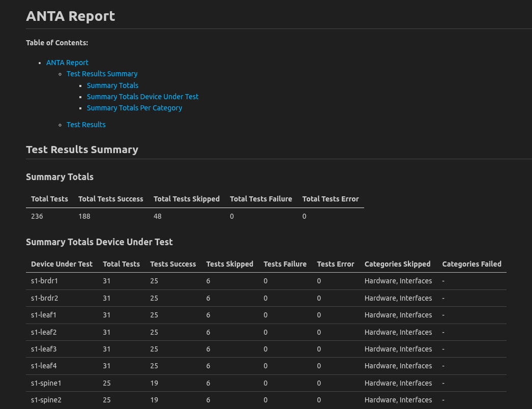The height and width of the screenshot is (409, 532).
Task: Follow the Summary Totals contents link
Action: (112, 85)
